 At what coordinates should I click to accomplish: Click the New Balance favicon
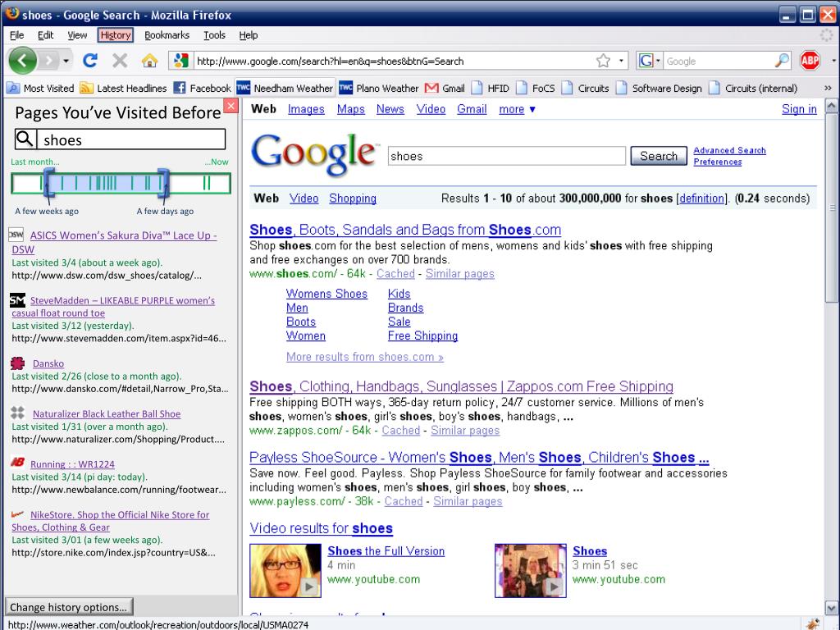(18, 462)
